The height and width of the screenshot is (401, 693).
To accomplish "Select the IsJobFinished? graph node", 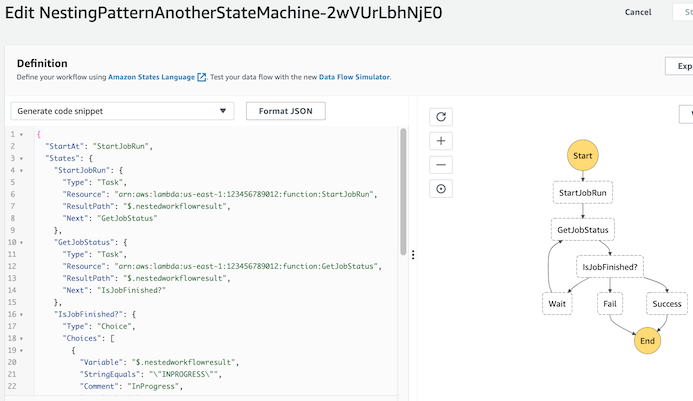I will coord(609,267).
